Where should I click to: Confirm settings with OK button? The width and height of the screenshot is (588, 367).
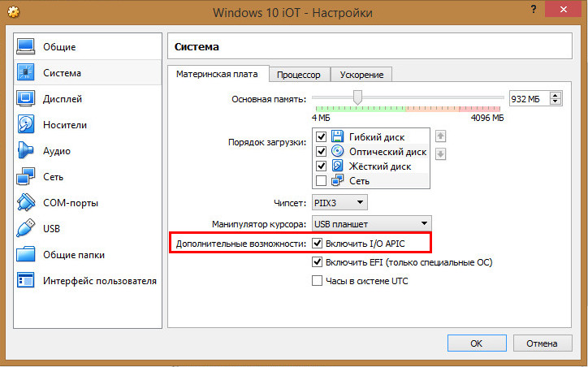coord(477,343)
